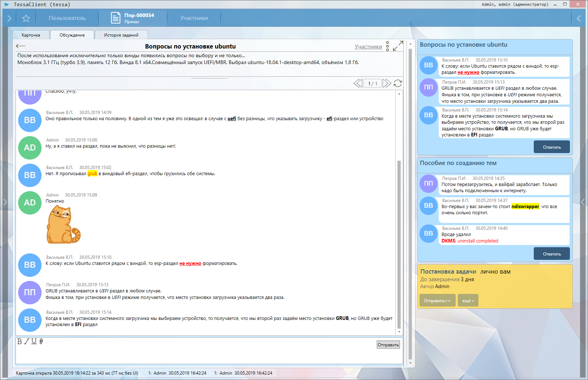Go back using the left arrow icon
The width and height of the screenshot is (588, 380).
(21, 46)
